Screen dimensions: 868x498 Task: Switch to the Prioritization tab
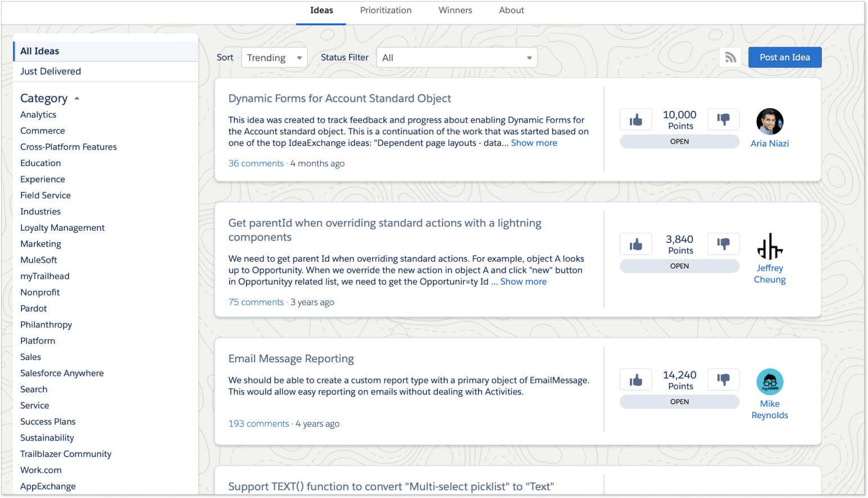(x=386, y=10)
